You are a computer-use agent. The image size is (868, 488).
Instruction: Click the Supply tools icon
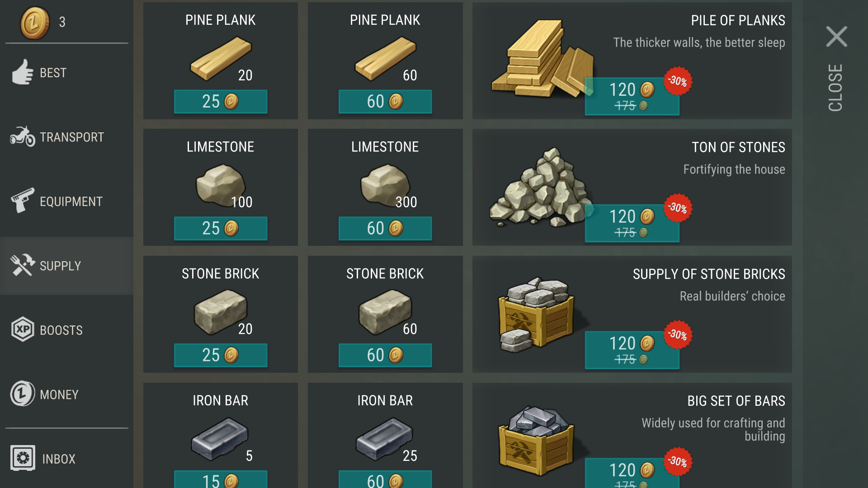click(x=22, y=265)
